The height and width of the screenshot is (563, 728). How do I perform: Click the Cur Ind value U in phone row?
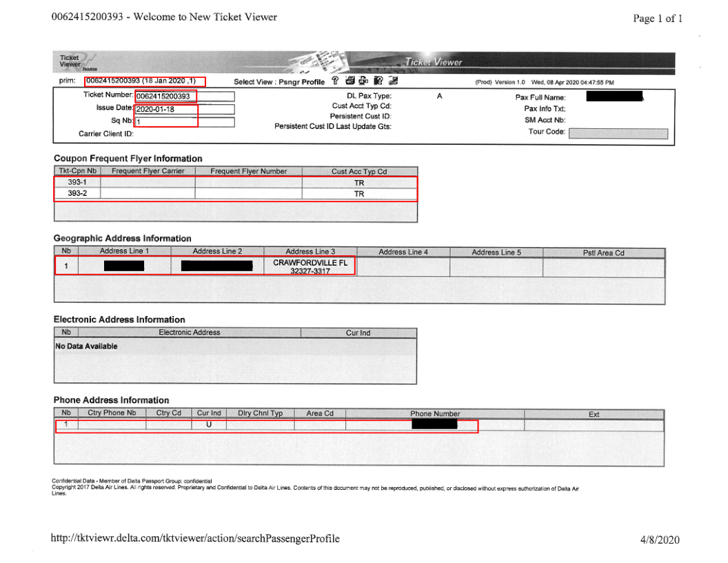pyautogui.click(x=208, y=424)
